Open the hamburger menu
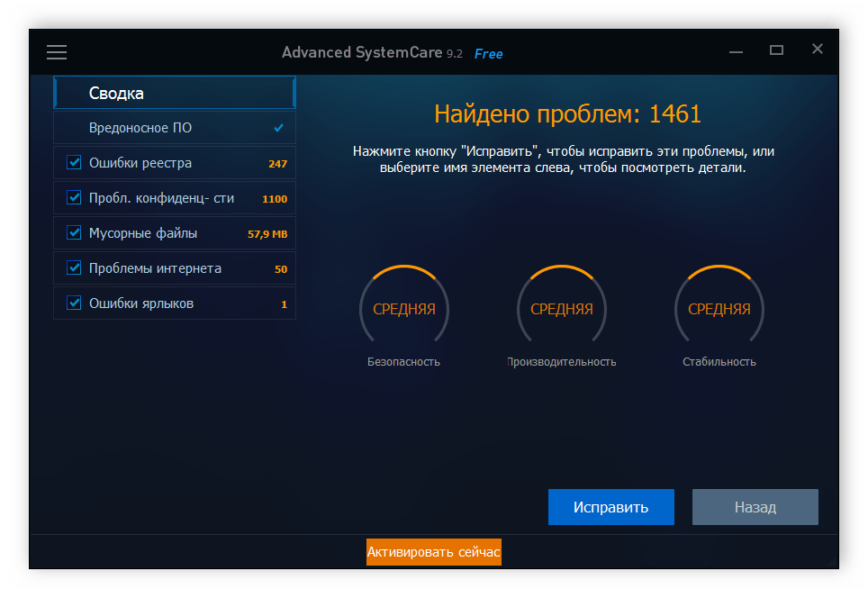The image size is (868, 598). (57, 51)
